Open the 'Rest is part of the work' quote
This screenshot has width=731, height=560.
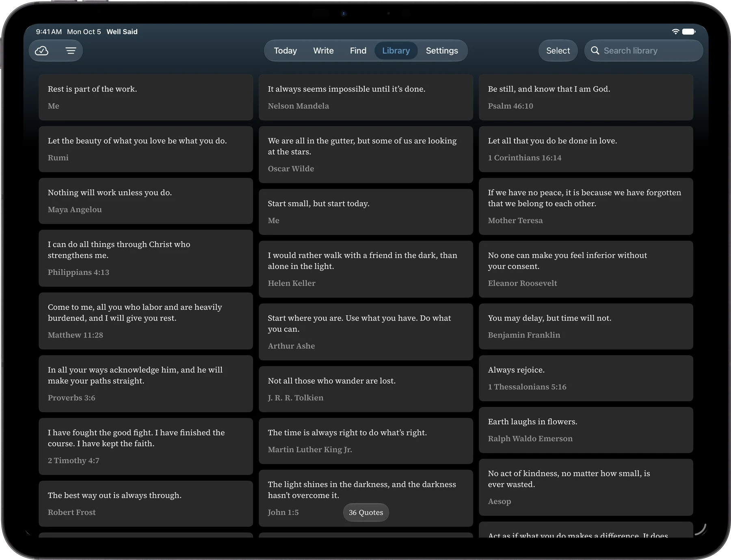point(146,97)
